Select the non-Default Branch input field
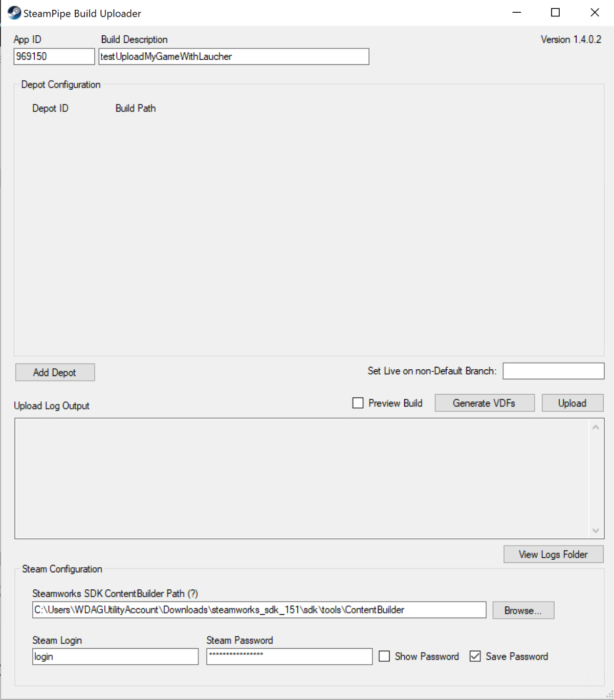The height and width of the screenshot is (700, 614). (x=553, y=371)
